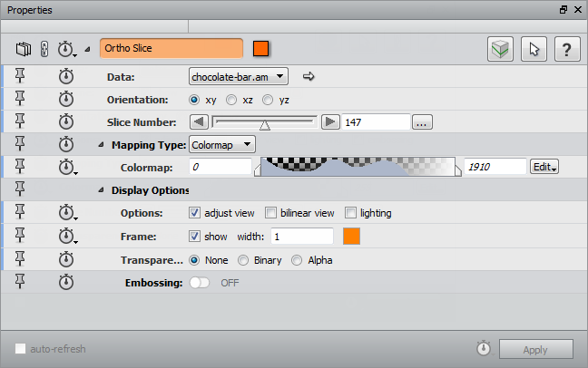The image size is (588, 368).
Task: Toggle the adjust view checkbox
Action: [194, 213]
